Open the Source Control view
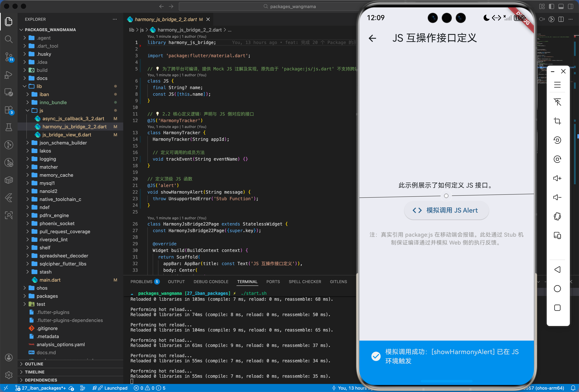 click(9, 57)
